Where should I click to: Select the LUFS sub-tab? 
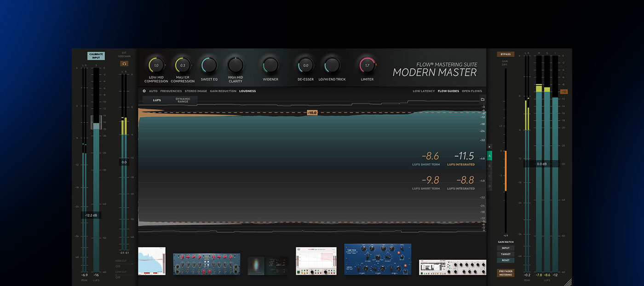pyautogui.click(x=157, y=100)
